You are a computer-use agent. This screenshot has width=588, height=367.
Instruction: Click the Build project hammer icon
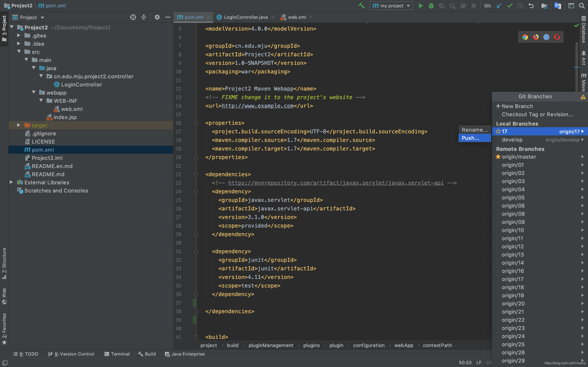coord(362,6)
